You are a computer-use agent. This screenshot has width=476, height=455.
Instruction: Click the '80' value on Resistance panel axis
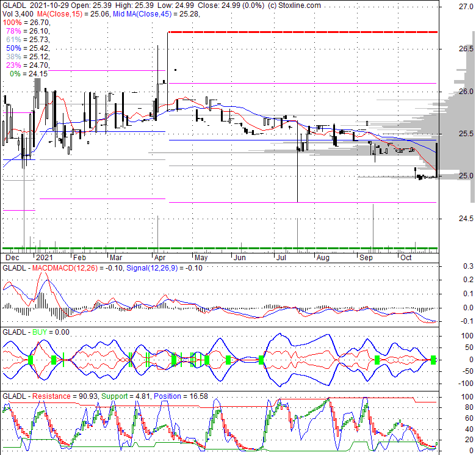469,407
